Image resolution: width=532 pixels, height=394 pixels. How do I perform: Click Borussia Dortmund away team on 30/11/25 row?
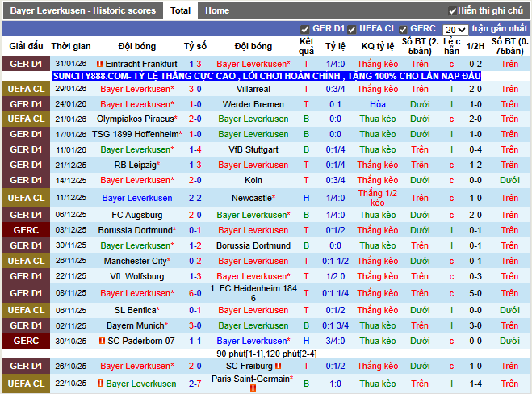point(253,245)
